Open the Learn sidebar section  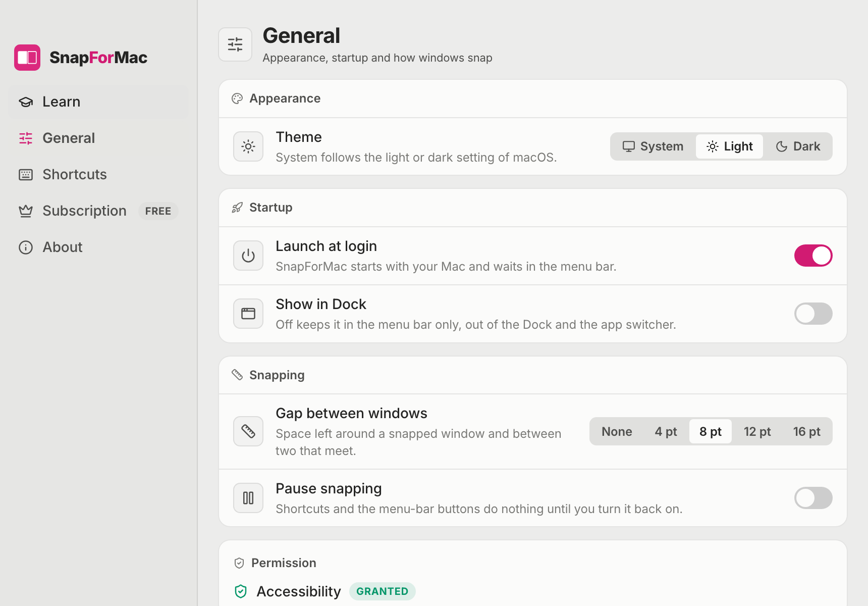pos(98,102)
